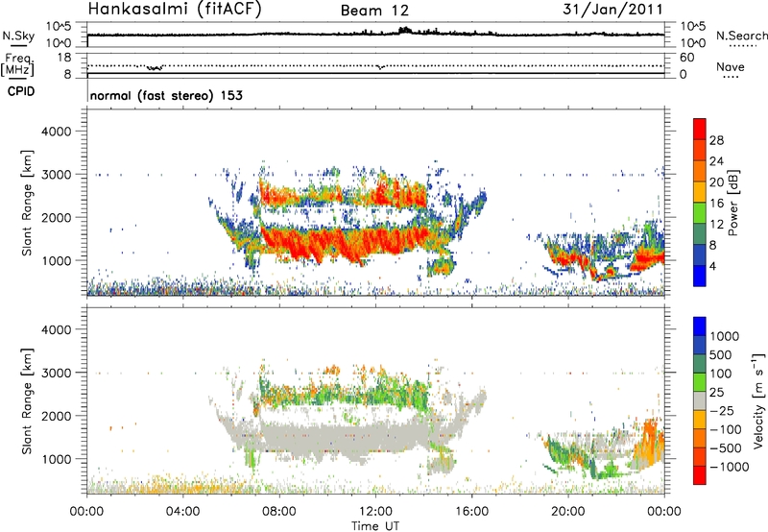768x532 pixels.
Task: Click the 60 Nave axis tick label
Action: (686, 58)
